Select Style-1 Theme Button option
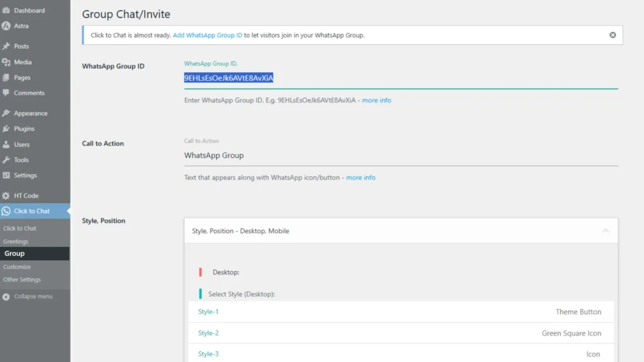Viewport: 644px width, 362px height. click(401, 312)
